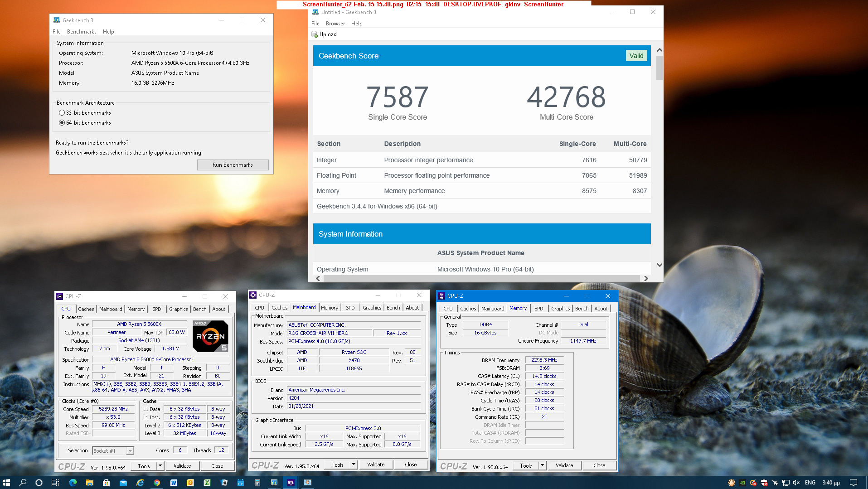Launch Internet Explorer from the taskbar
Viewport: 868px width, 489px height.
140,483
